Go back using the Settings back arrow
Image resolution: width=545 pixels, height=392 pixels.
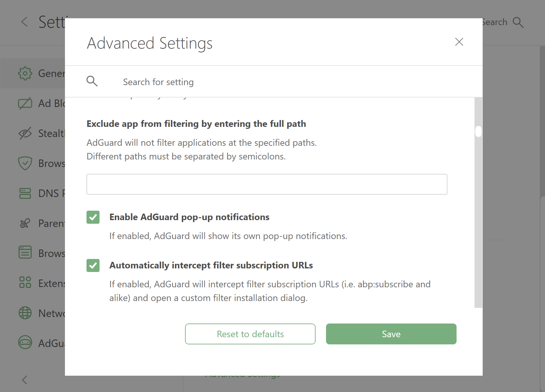(x=24, y=22)
